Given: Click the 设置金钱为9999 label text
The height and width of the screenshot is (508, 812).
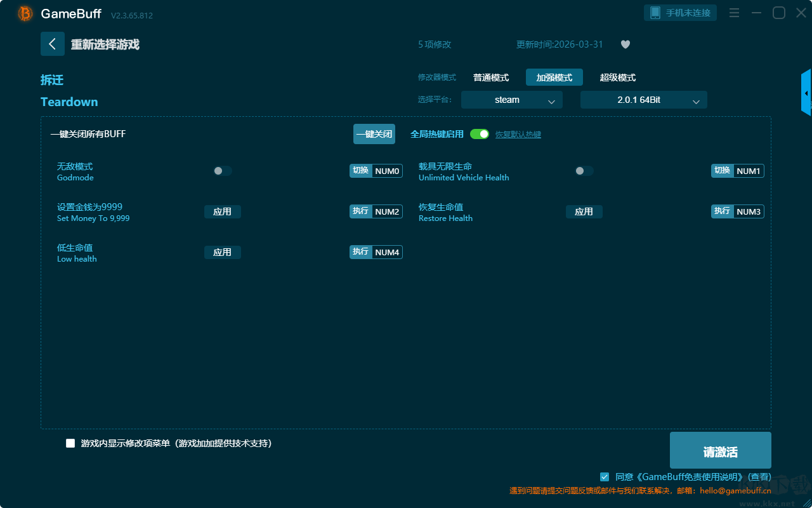Looking at the screenshot, I should tap(89, 207).
